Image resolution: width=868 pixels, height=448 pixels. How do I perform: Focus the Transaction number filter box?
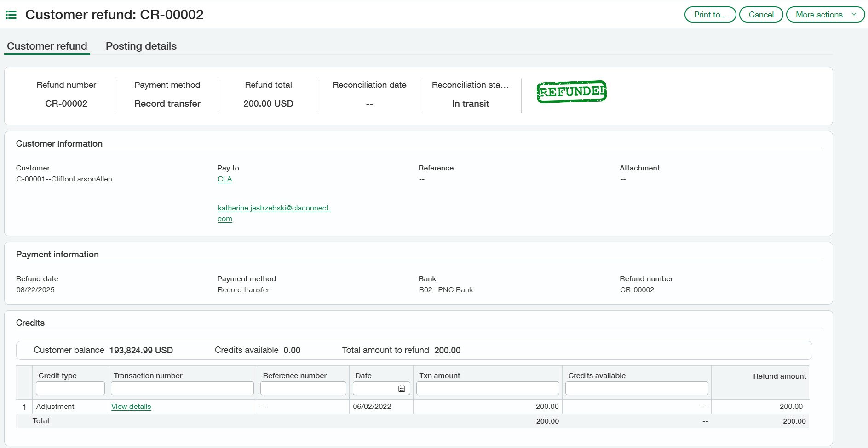coord(182,388)
